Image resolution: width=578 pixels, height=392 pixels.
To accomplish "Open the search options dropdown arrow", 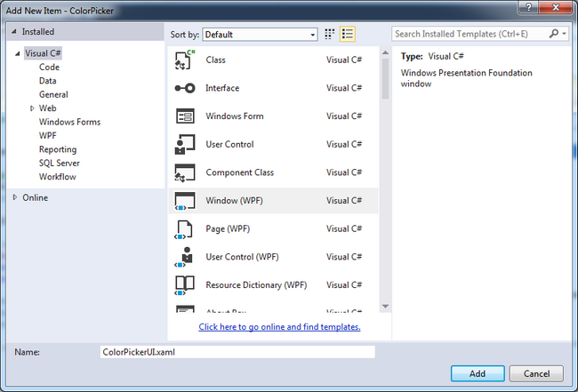I will [565, 34].
